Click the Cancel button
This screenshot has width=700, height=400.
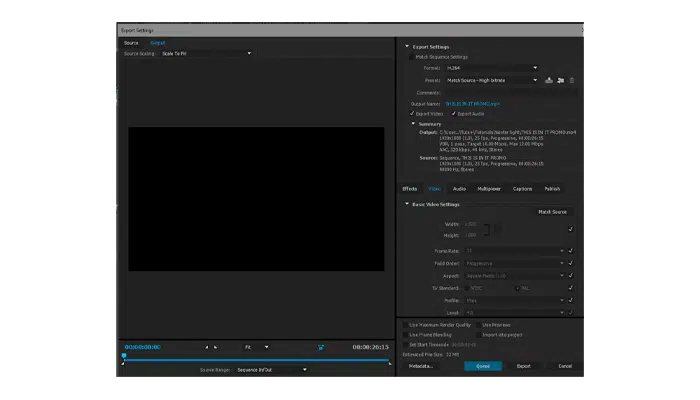[x=565, y=366]
